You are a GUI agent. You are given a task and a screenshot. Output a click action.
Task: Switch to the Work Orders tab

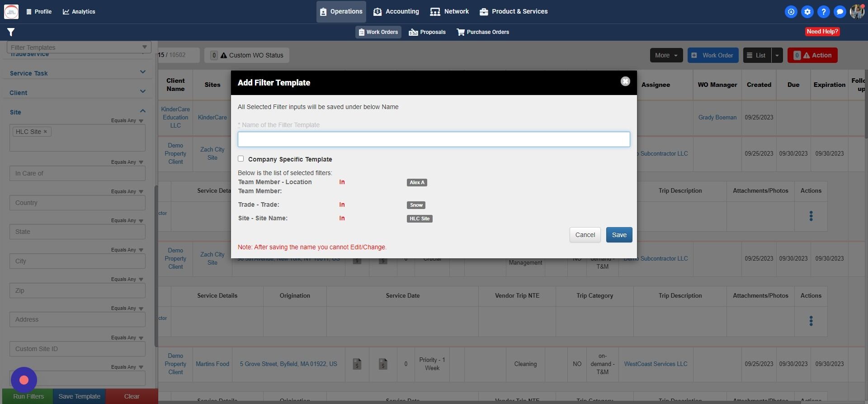(378, 32)
